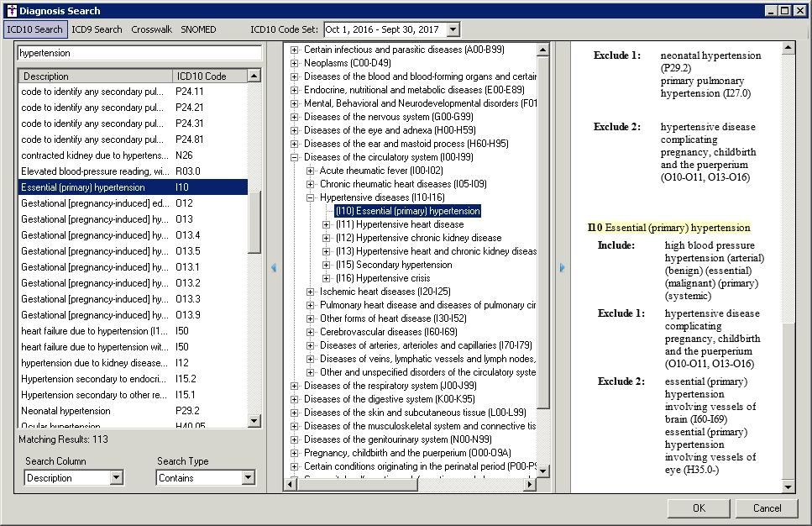Click the OK button
The image size is (812, 526).
699,508
